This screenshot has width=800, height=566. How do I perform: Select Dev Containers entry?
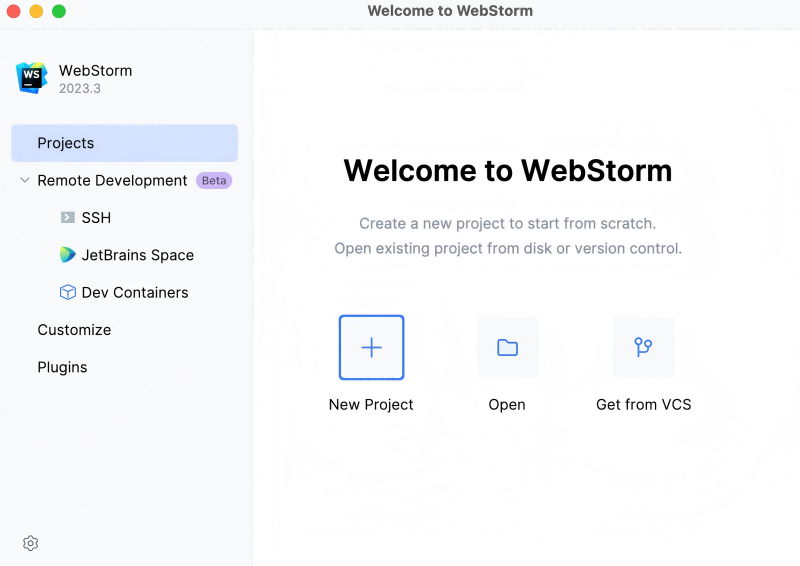(135, 292)
